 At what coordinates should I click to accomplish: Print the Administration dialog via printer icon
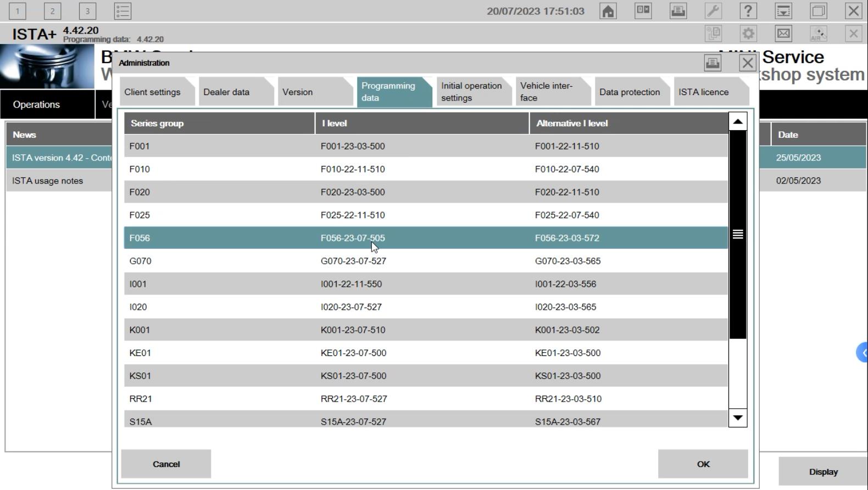tap(713, 63)
